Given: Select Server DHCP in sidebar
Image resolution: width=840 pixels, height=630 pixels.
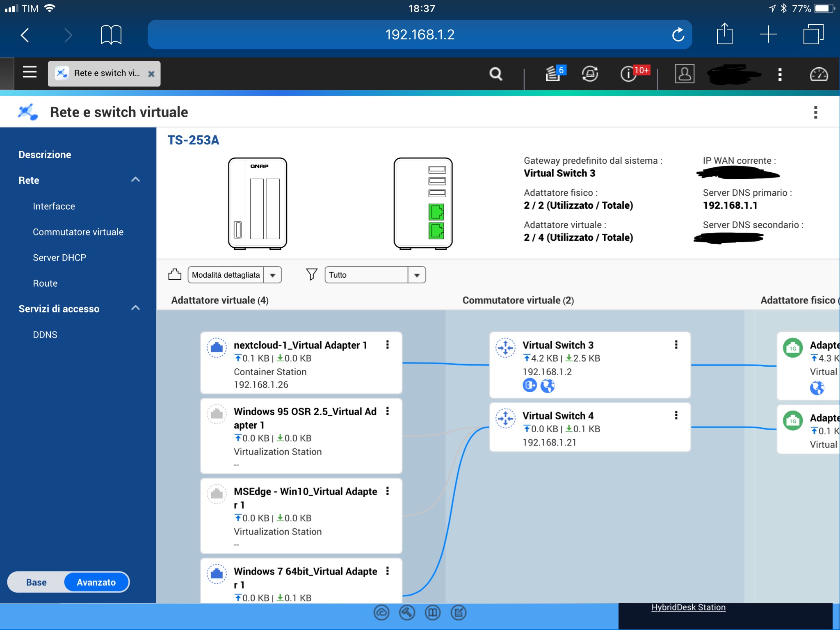Looking at the screenshot, I should (59, 258).
